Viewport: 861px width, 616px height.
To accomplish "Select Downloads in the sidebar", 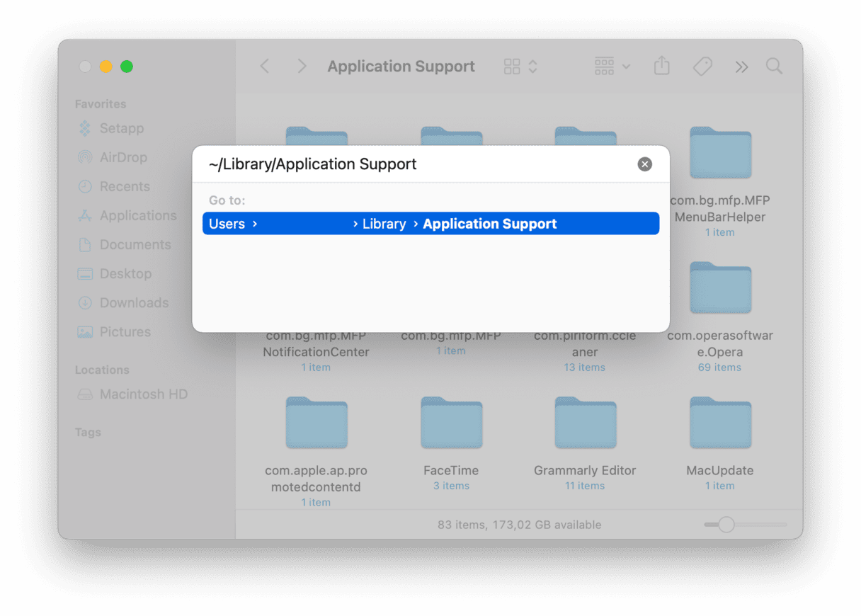I will pyautogui.click(x=133, y=302).
